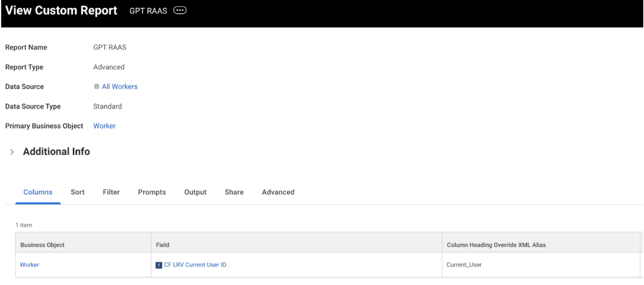Open the Share tab
This screenshot has width=644, height=285.
coord(234,192)
